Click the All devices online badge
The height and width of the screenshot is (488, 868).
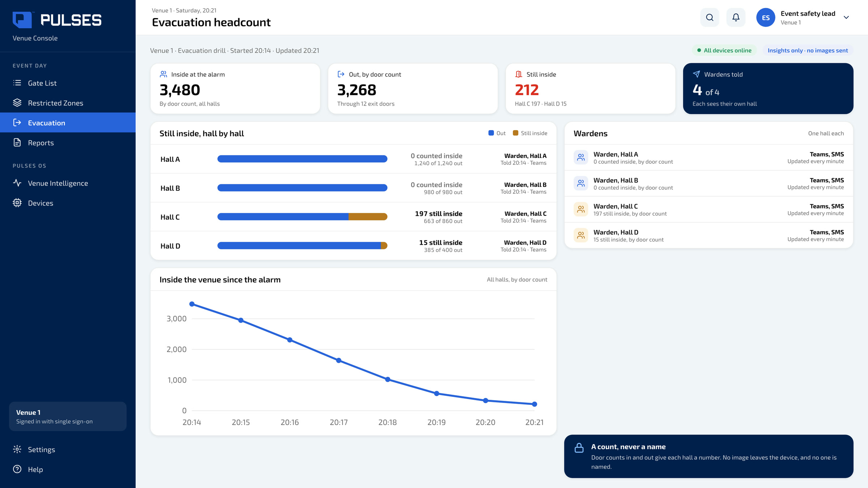coord(724,51)
